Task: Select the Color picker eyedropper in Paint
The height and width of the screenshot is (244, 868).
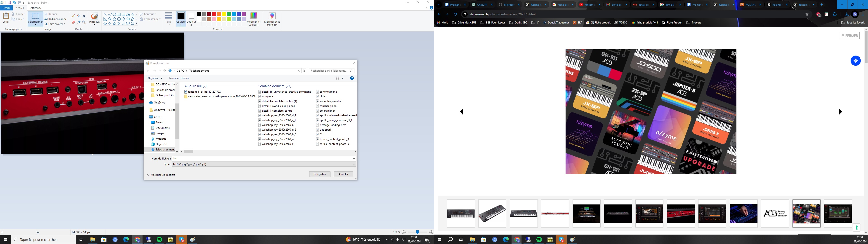Action: pos(79,22)
